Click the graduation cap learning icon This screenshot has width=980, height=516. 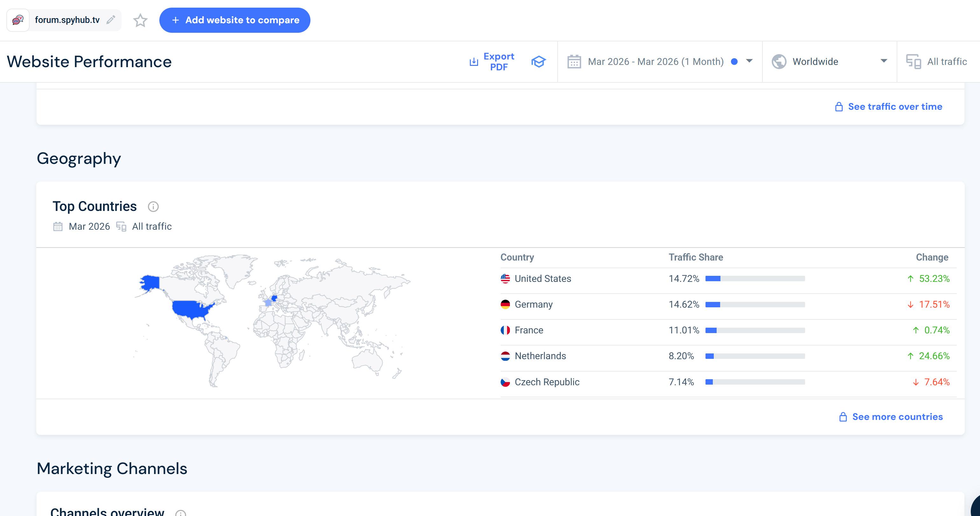pyautogui.click(x=538, y=62)
